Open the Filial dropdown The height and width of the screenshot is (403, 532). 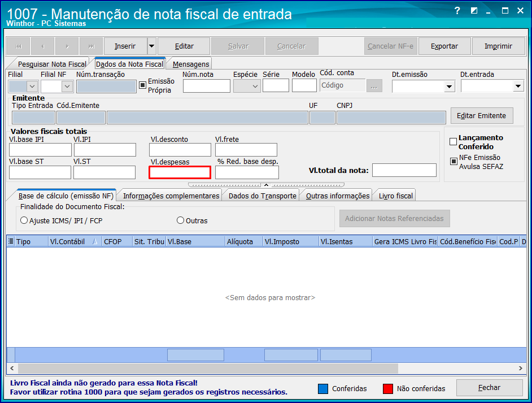pos(32,86)
